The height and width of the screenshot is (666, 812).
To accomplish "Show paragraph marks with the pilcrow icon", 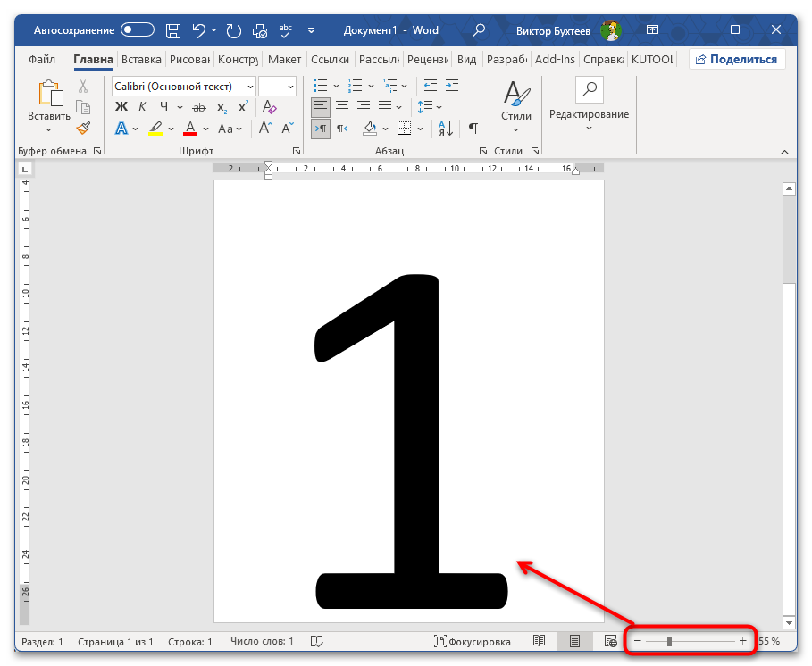I will click(x=473, y=129).
